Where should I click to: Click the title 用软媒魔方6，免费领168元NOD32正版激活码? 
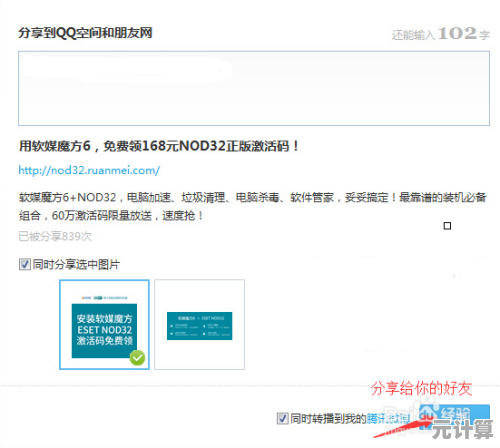click(159, 146)
